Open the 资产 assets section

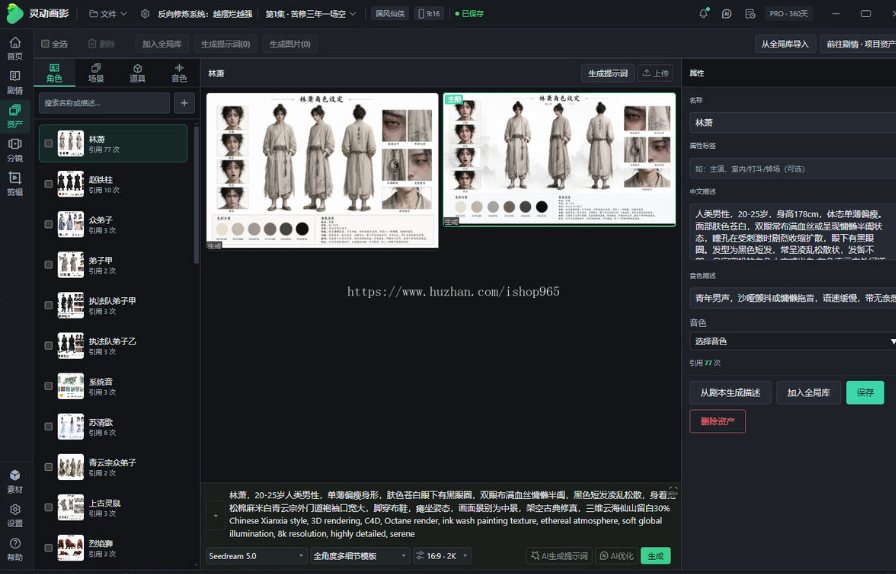coord(15,116)
